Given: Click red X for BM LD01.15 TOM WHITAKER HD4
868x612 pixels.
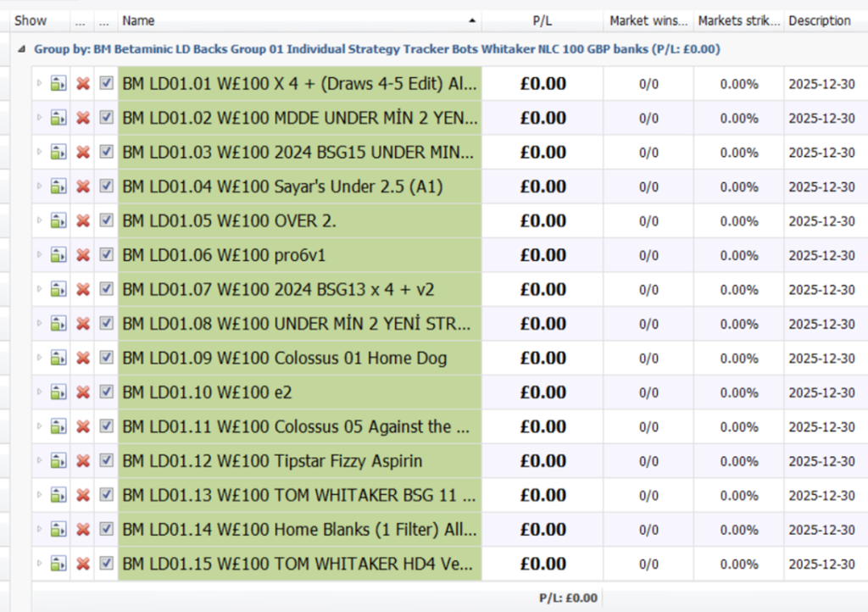Looking at the screenshot, I should (83, 564).
